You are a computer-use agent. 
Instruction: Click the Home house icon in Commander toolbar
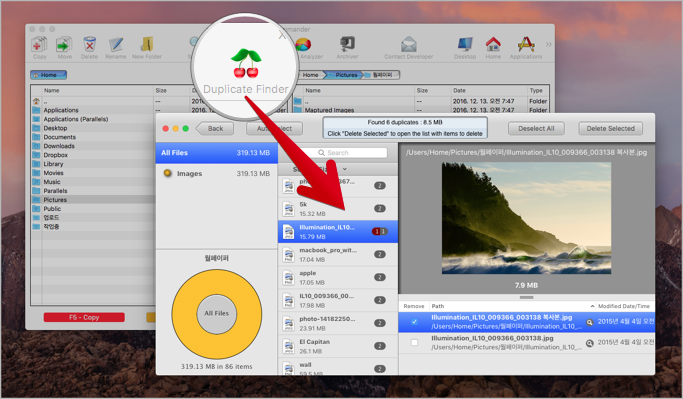click(493, 44)
